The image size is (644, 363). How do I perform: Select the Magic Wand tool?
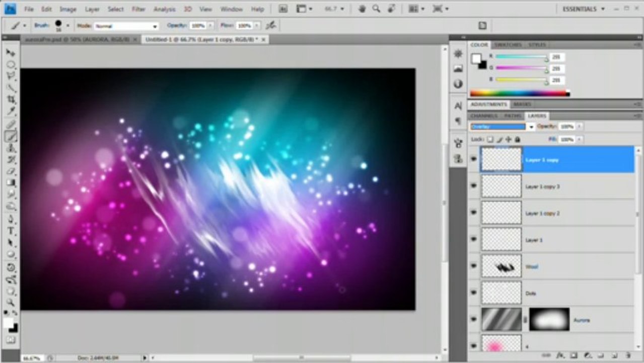[x=11, y=88]
